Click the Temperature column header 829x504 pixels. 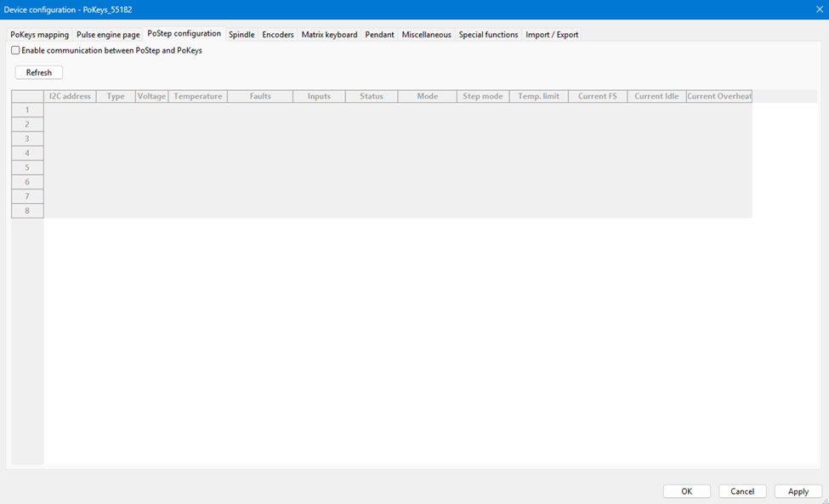[197, 96]
